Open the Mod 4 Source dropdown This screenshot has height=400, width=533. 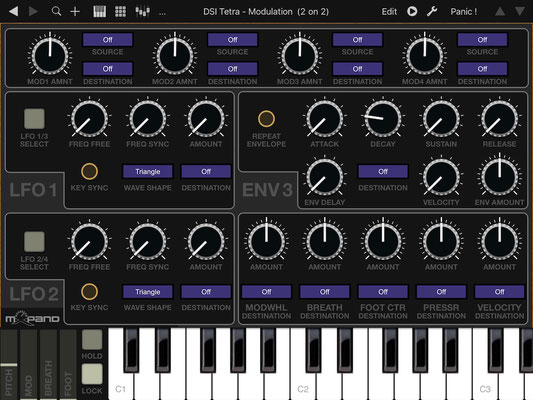pos(482,40)
